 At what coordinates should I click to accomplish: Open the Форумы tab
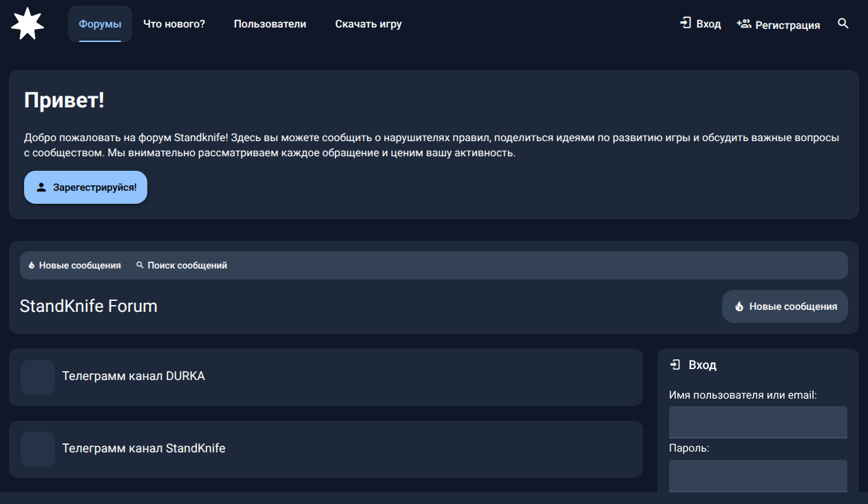point(100,24)
